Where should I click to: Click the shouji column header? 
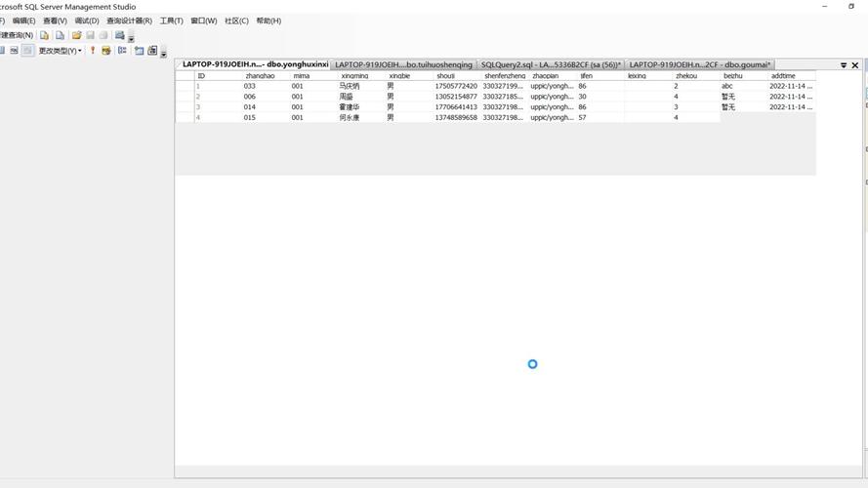click(x=445, y=75)
